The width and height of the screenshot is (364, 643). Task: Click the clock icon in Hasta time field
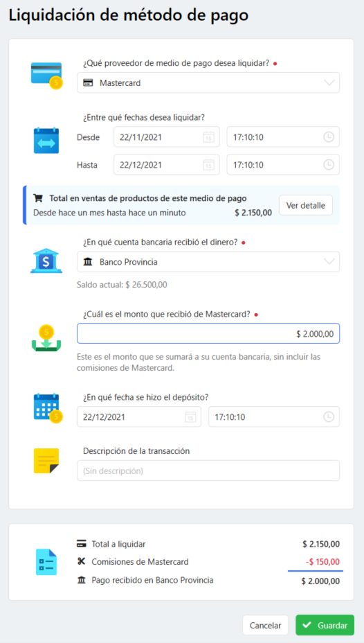pyautogui.click(x=329, y=165)
